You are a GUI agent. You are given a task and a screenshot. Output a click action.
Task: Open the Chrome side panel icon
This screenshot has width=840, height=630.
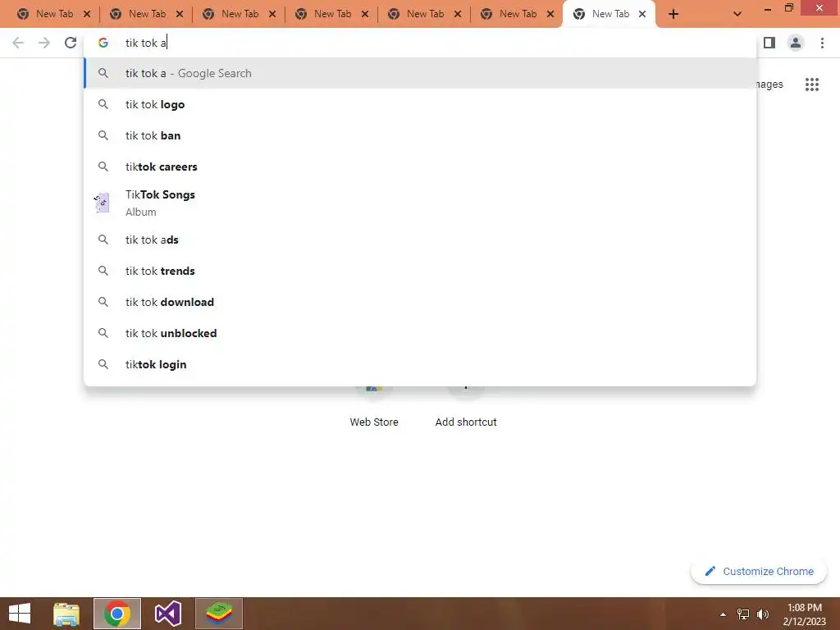coord(769,43)
